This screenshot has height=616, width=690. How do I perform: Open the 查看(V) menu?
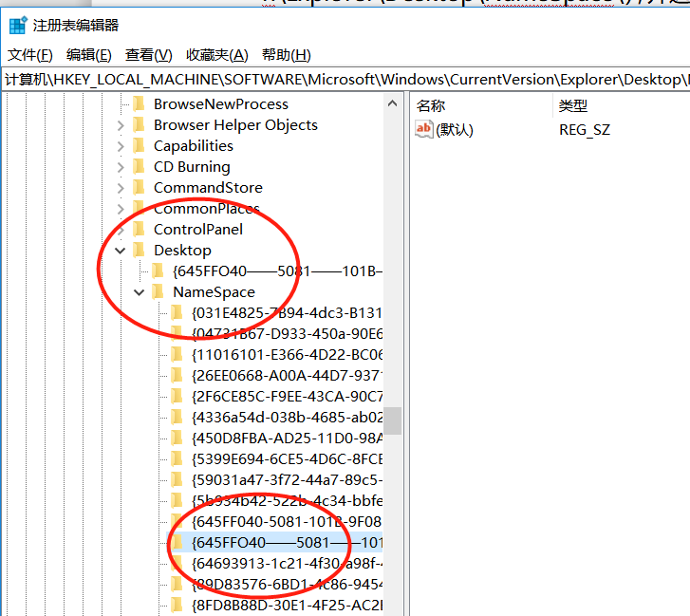pos(148,55)
